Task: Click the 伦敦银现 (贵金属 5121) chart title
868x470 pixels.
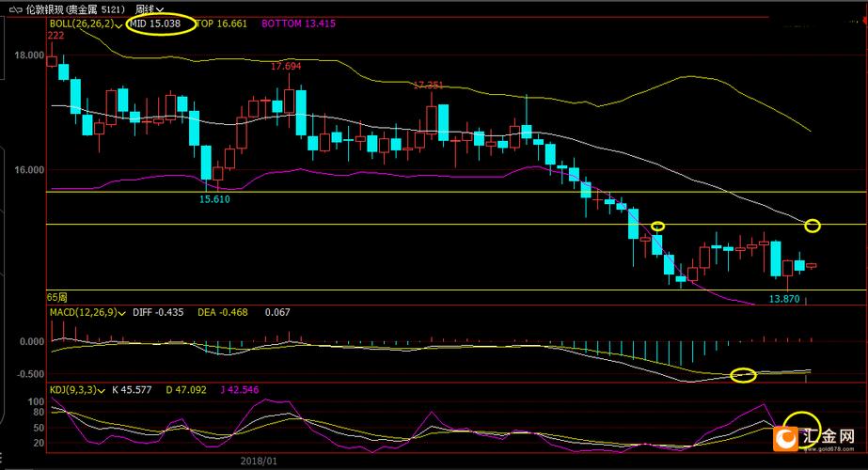Action: 74,9
